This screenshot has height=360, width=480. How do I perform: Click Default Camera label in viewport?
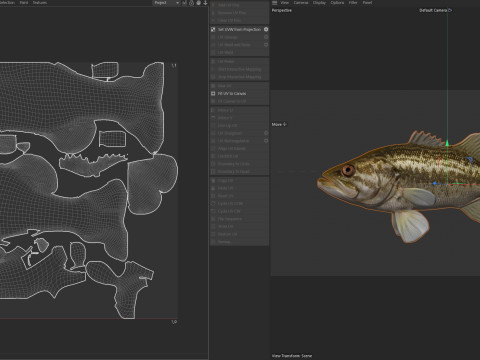(x=433, y=10)
